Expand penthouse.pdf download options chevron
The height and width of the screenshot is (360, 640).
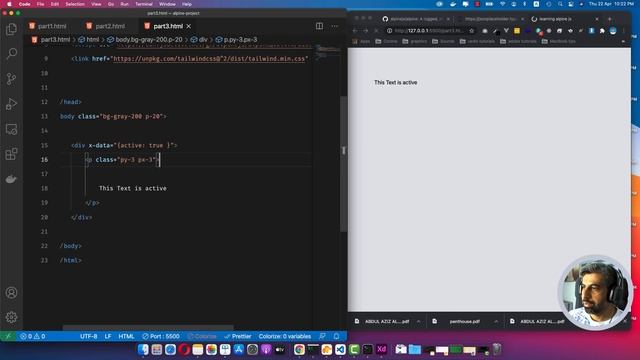tap(496, 321)
